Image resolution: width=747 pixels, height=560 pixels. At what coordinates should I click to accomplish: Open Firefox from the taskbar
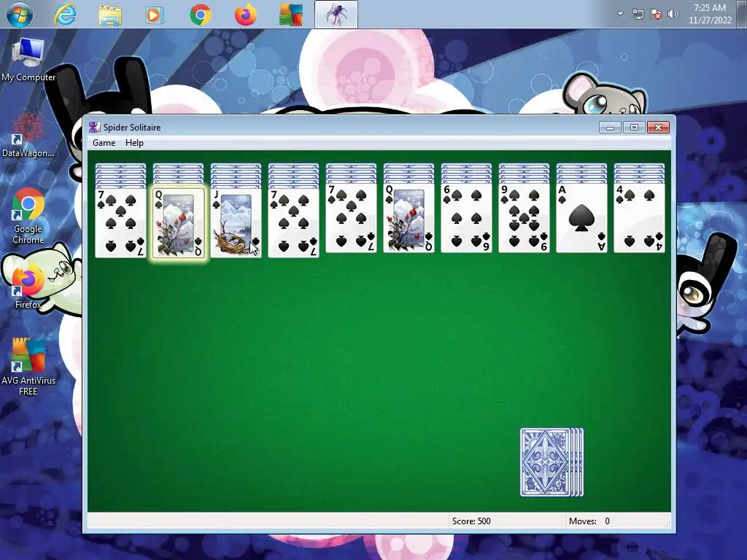tap(246, 15)
